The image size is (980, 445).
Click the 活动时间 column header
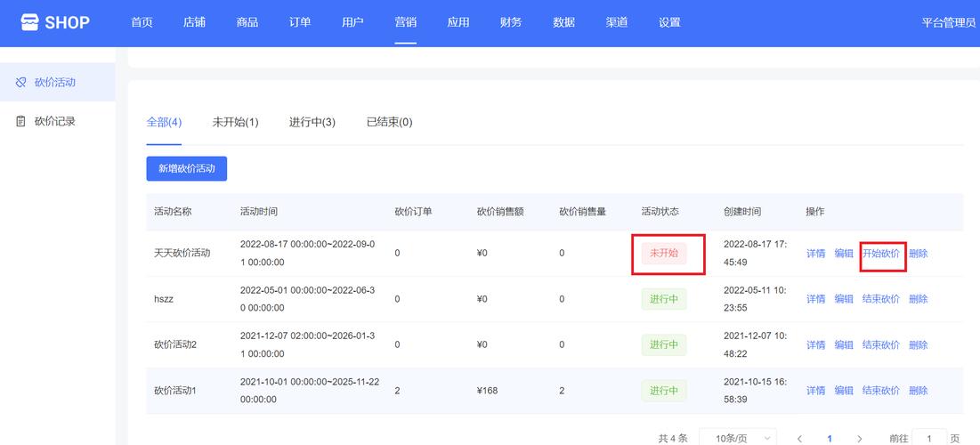point(259,212)
